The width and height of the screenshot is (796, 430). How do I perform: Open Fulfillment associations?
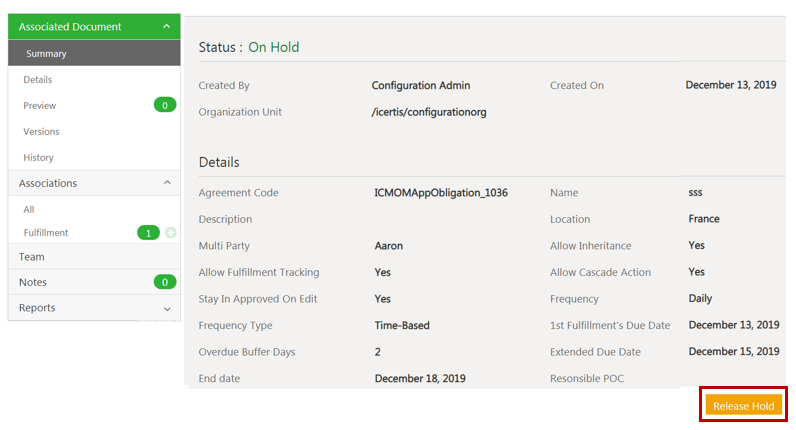tap(46, 233)
